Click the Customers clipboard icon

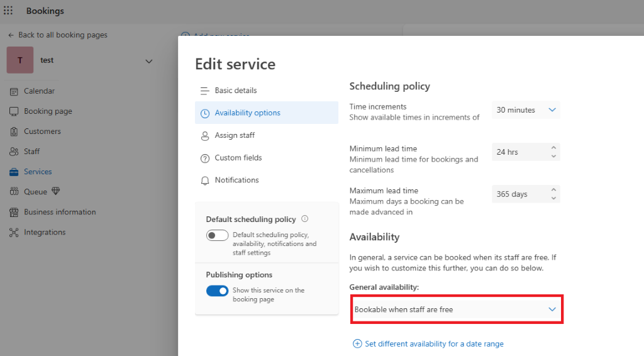[14, 131]
